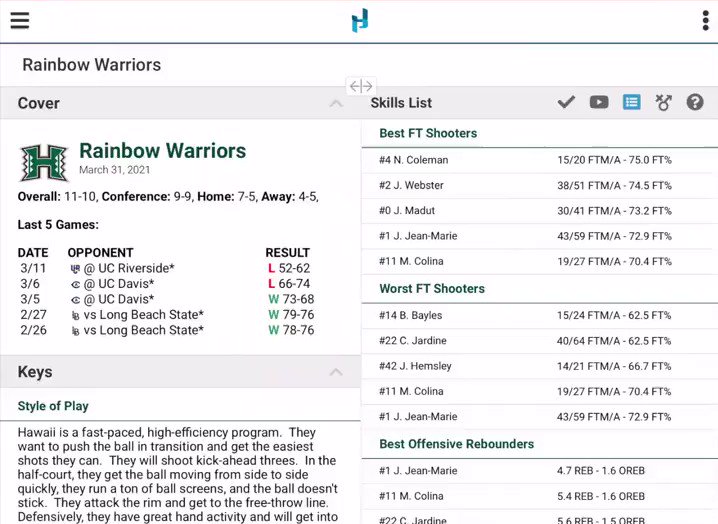Click the Overall record line

[168, 197]
